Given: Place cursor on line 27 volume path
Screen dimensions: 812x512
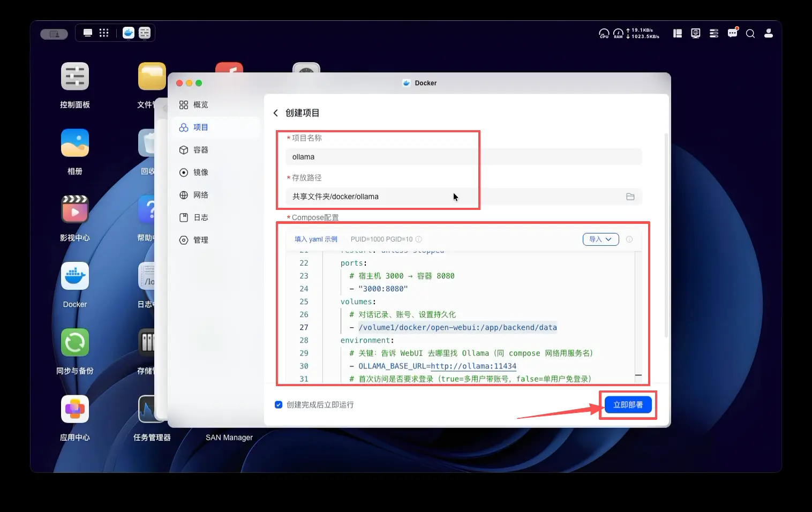Looking at the screenshot, I should 457,328.
